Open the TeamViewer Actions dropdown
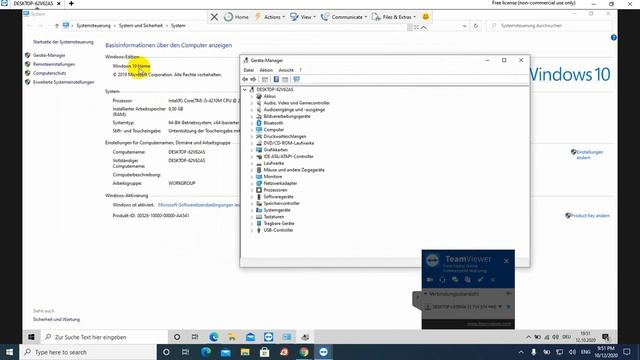Viewport: 640px width, 360px height. coord(269,17)
